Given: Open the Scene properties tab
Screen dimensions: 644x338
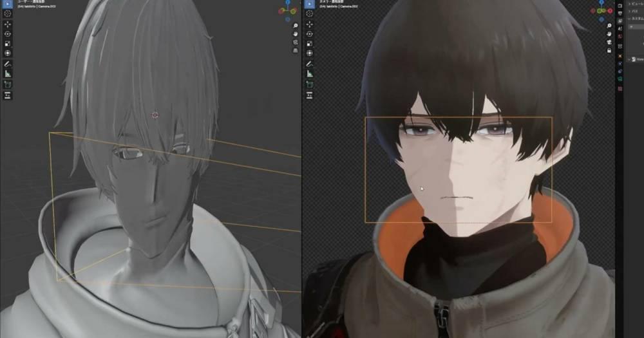Looking at the screenshot, I should click(620, 28).
